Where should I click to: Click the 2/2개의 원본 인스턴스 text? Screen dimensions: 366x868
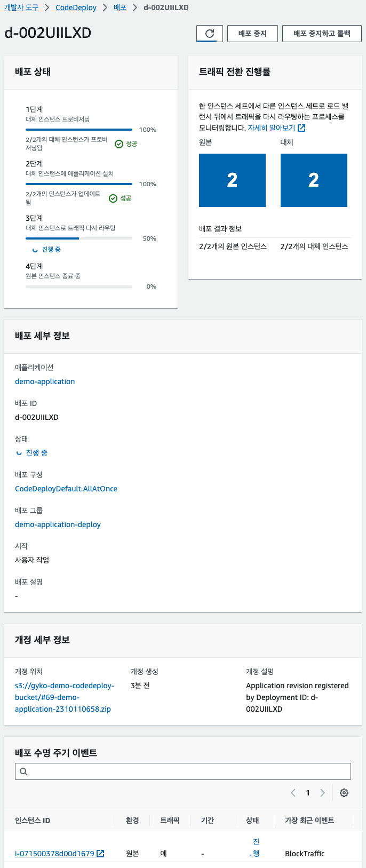point(233,246)
